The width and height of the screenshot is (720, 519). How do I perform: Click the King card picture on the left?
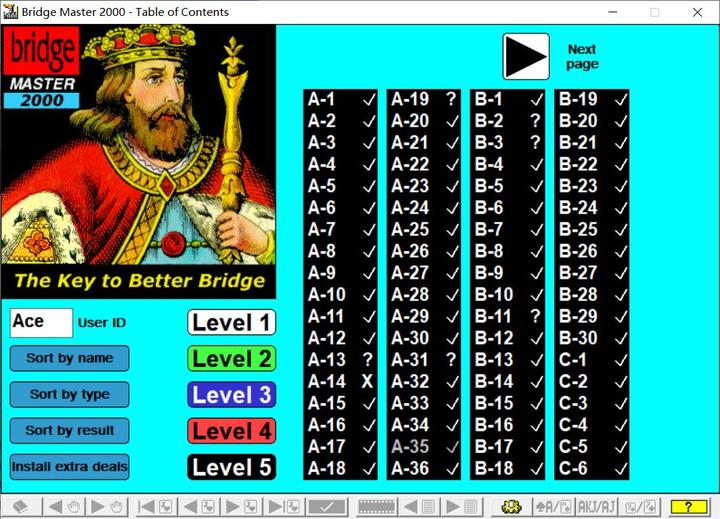[138, 161]
